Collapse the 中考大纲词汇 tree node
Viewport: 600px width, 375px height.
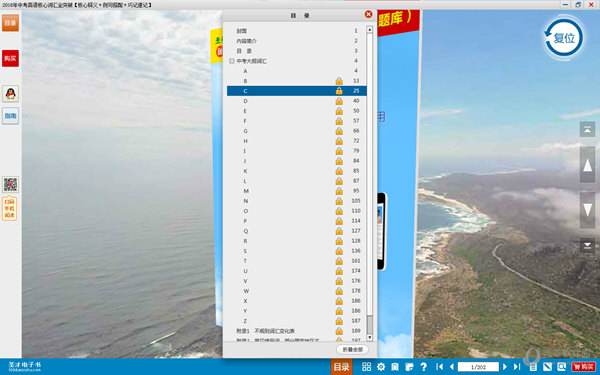coord(232,61)
